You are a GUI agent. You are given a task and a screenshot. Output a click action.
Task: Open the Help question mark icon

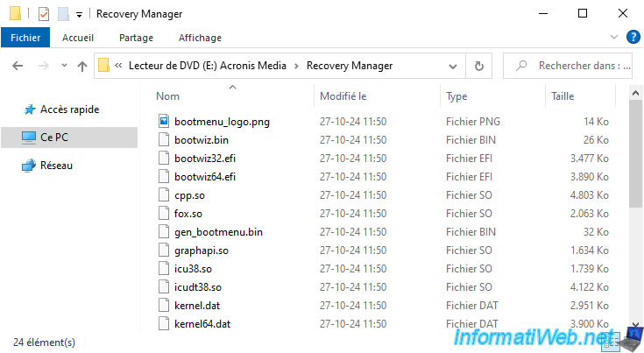tap(632, 37)
